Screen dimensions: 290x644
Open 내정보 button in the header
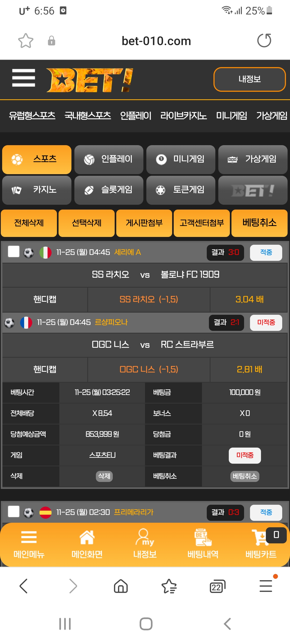coord(250,79)
